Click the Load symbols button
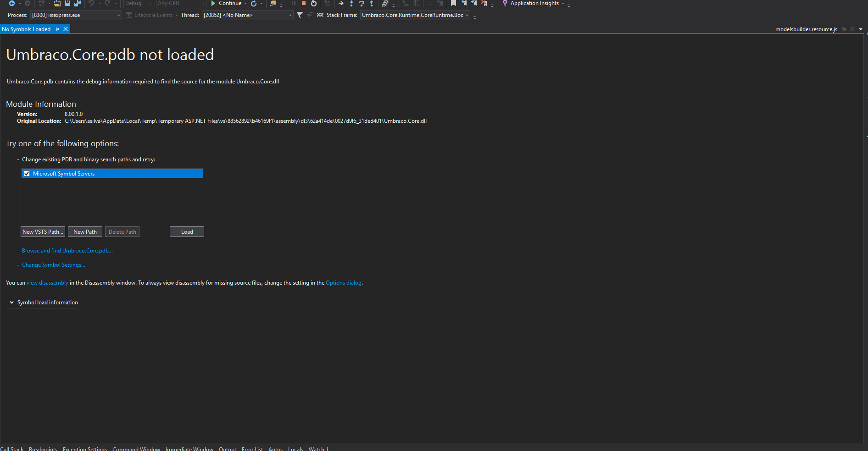Screen dimensions: 868x451 coord(187,232)
